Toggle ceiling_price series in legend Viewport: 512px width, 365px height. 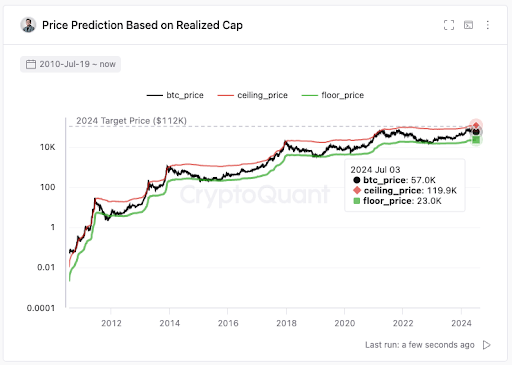click(x=252, y=95)
